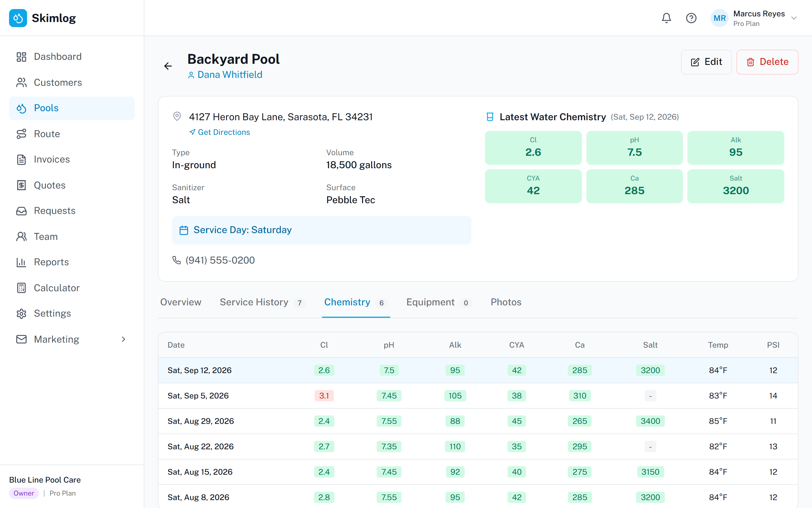The height and width of the screenshot is (508, 812).
Task: Click the Service Day: Saturday banner
Action: coord(321,230)
